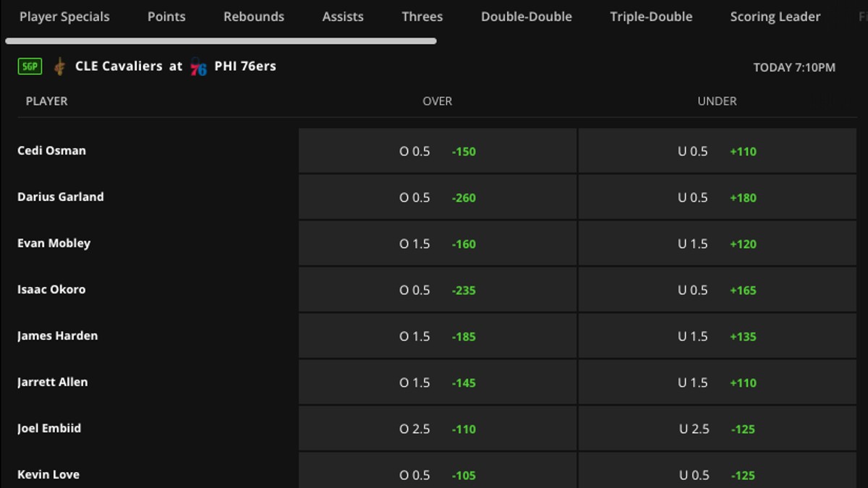Viewport: 868px width, 488px height.
Task: Choose Isaac Okoro under 0.5 at +165
Action: (717, 290)
